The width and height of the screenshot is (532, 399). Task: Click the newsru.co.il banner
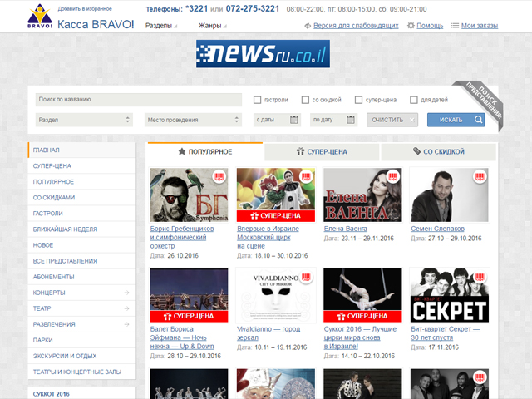[263, 54]
